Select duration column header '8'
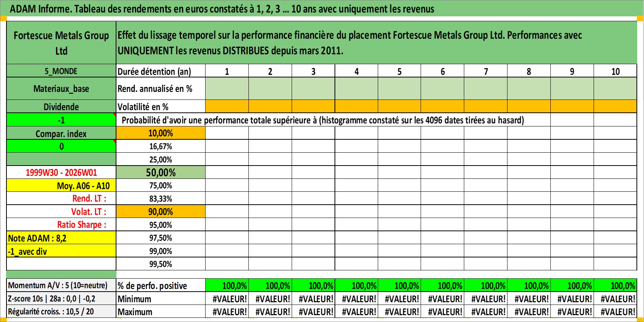The width and height of the screenshot is (644, 322). [529, 71]
